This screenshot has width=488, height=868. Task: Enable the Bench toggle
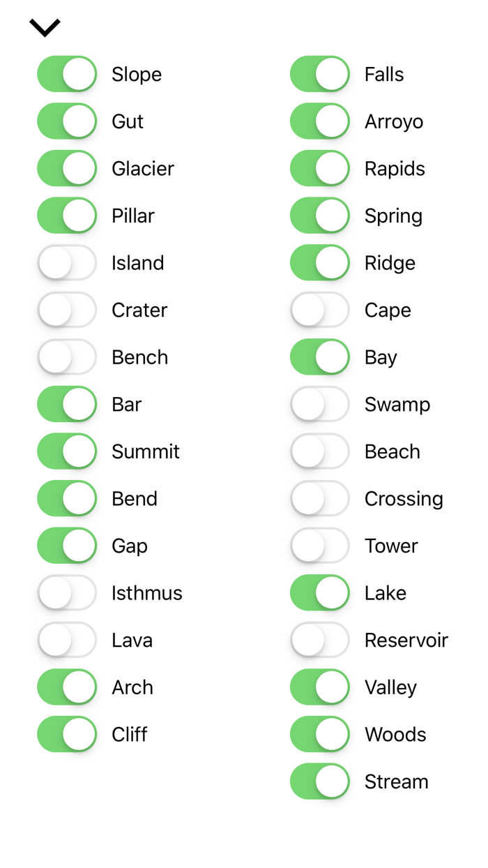(67, 357)
